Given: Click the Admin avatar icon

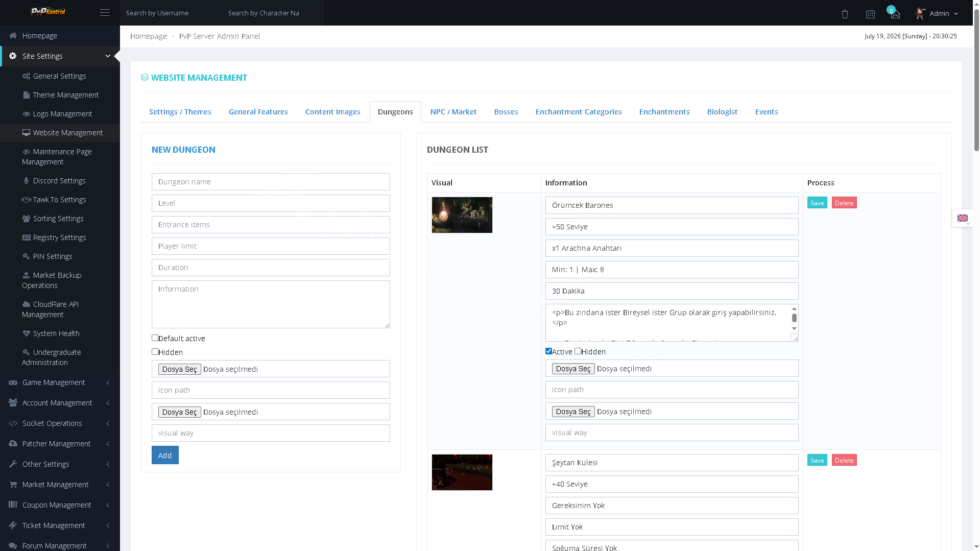Looking at the screenshot, I should click(920, 13).
